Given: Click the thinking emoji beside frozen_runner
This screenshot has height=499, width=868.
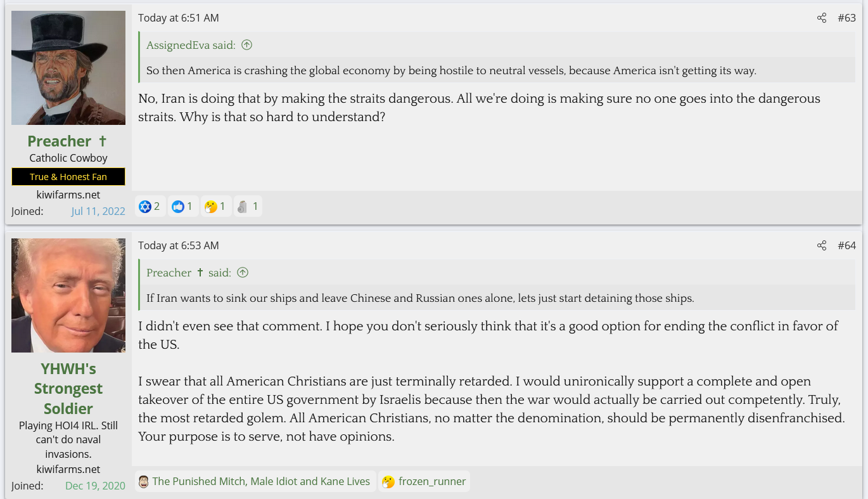Looking at the screenshot, I should click(388, 481).
